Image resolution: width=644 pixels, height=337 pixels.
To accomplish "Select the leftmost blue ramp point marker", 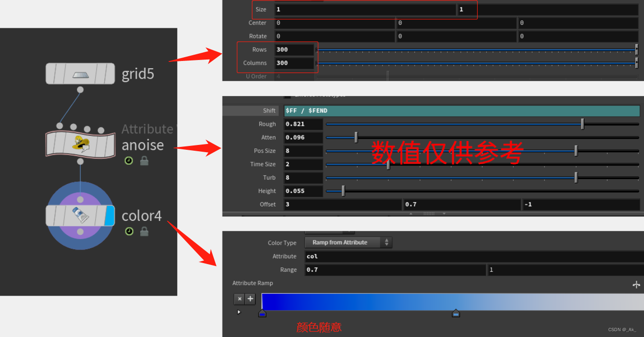I will [262, 313].
